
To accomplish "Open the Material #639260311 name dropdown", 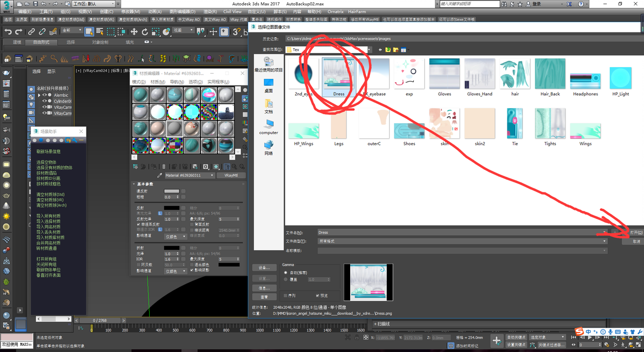I will pos(189,175).
